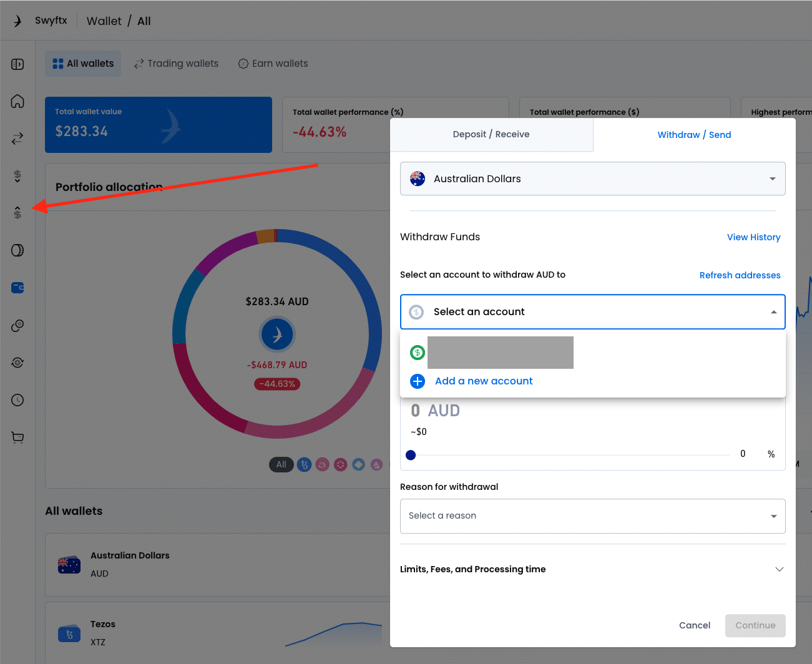Select the All wallets tab

pyautogui.click(x=83, y=64)
